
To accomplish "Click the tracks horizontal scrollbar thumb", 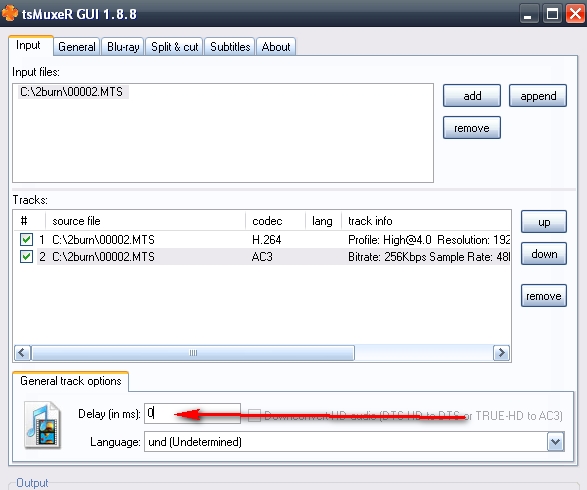I will 193,353.
